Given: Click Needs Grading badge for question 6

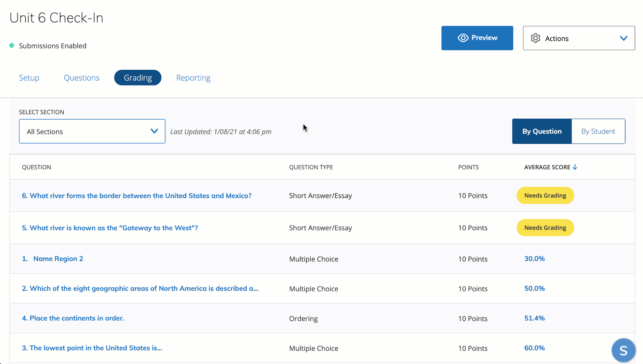Looking at the screenshot, I should [x=545, y=196].
